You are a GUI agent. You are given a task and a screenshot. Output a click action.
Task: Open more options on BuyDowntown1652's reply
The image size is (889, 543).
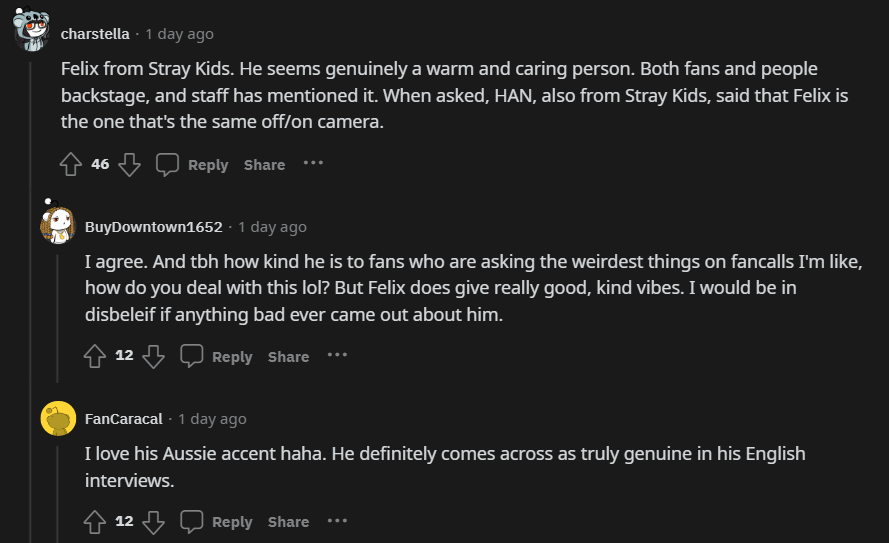click(x=337, y=355)
